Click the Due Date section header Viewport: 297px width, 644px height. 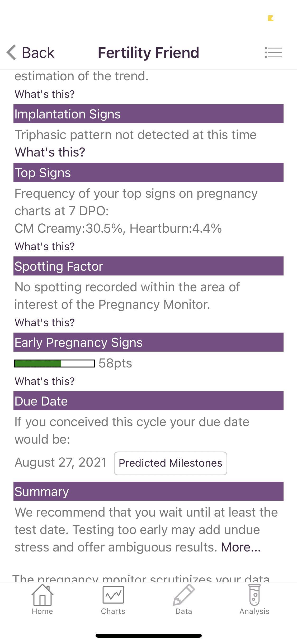(x=148, y=401)
